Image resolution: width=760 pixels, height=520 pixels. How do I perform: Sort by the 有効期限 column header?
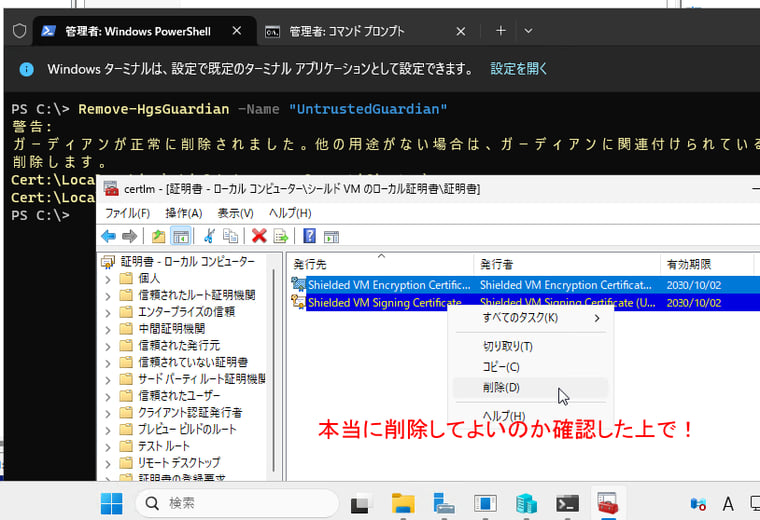point(707,264)
